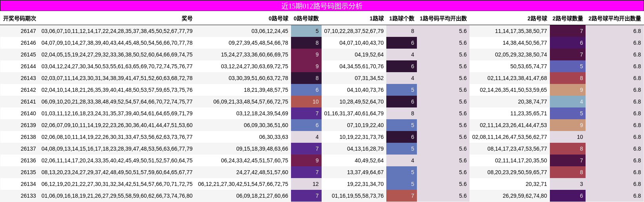Click period number 26139
The image size is (644, 202).
pyautogui.click(x=28, y=125)
